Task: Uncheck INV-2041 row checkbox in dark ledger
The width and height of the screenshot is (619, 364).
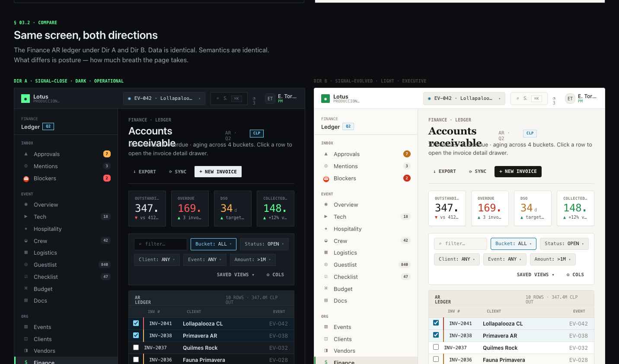Action: [136, 323]
